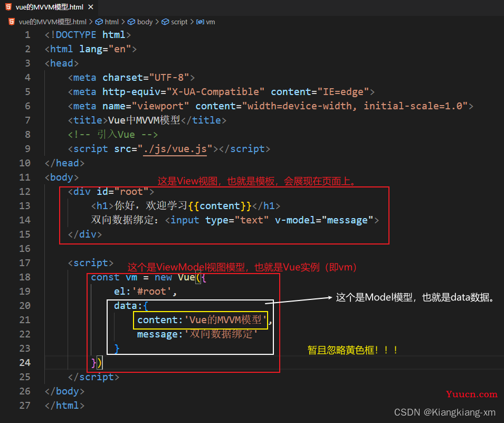
Task: Click line number 24 in the gutter
Action: [25, 363]
